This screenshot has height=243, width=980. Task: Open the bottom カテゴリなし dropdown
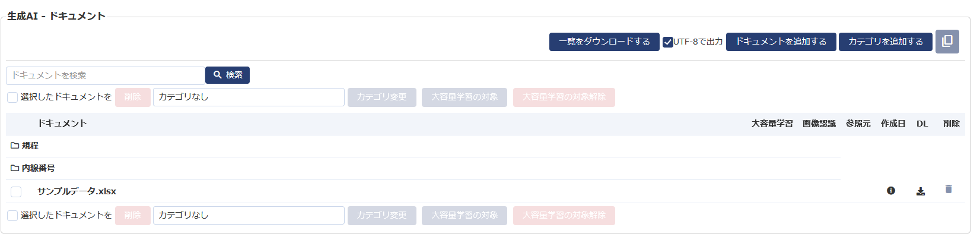pyautogui.click(x=249, y=216)
